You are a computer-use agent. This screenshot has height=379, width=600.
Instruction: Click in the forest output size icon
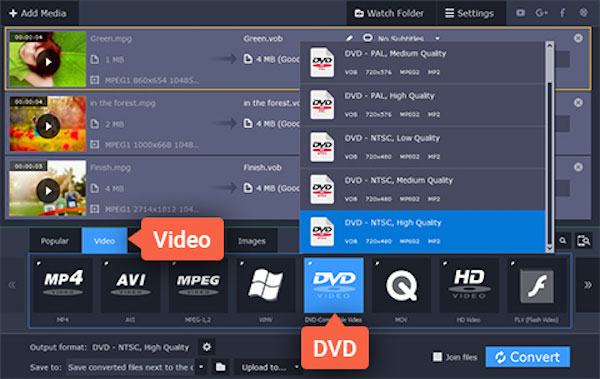[x=248, y=123]
